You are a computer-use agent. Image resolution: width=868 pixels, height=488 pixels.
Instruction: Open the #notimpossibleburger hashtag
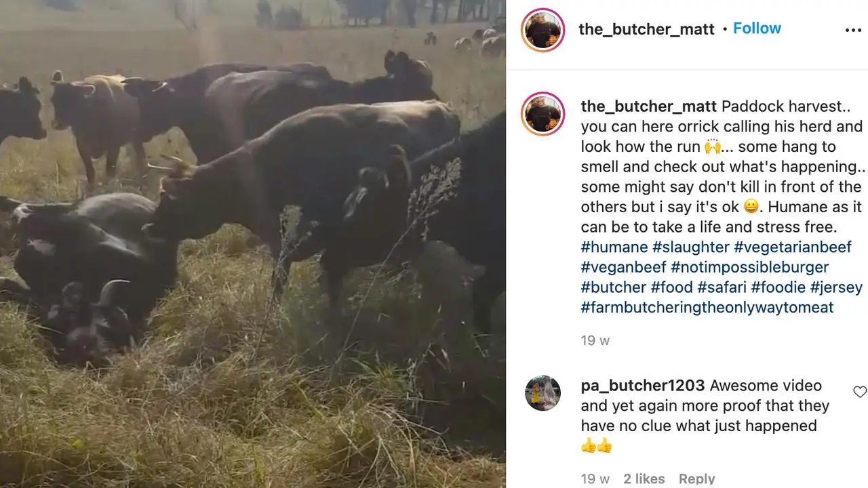(749, 267)
